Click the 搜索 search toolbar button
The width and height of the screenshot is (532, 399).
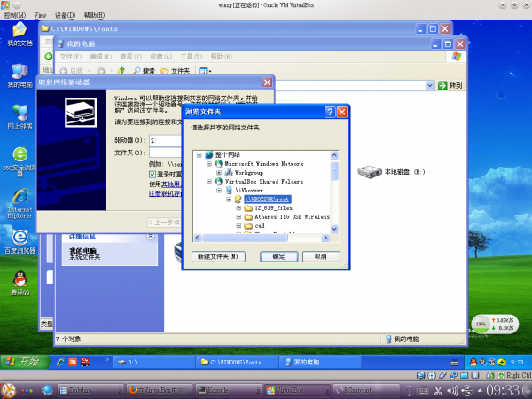144,71
